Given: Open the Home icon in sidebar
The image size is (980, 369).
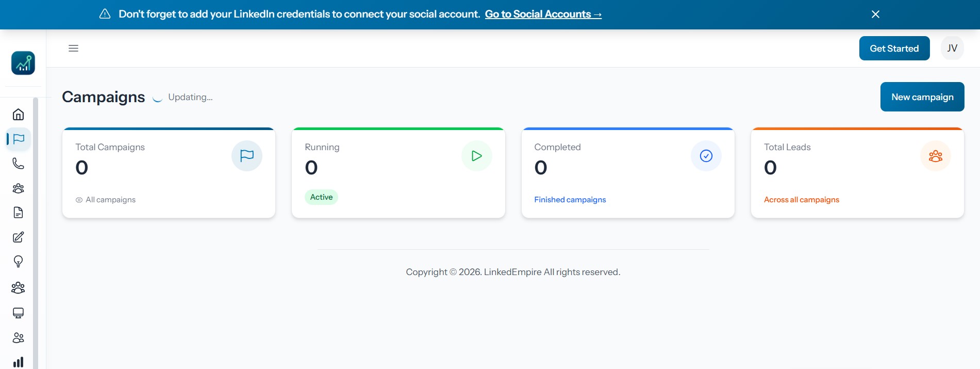Looking at the screenshot, I should [18, 114].
